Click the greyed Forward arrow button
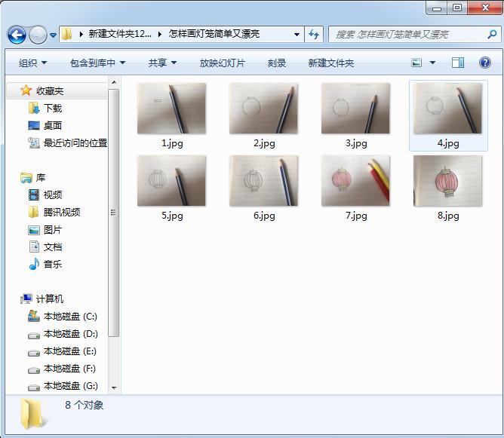Screen dimensions: 504x438 coord(38,35)
